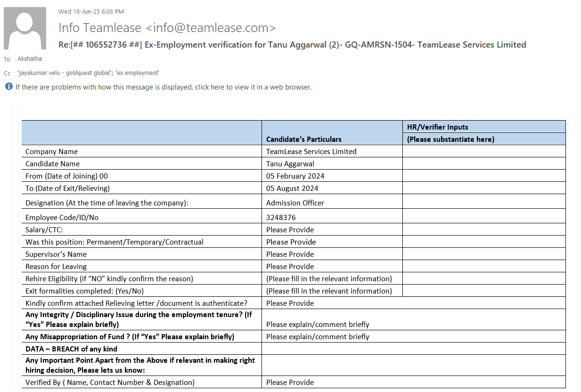Click comment text in Integrity issue row

click(318, 324)
